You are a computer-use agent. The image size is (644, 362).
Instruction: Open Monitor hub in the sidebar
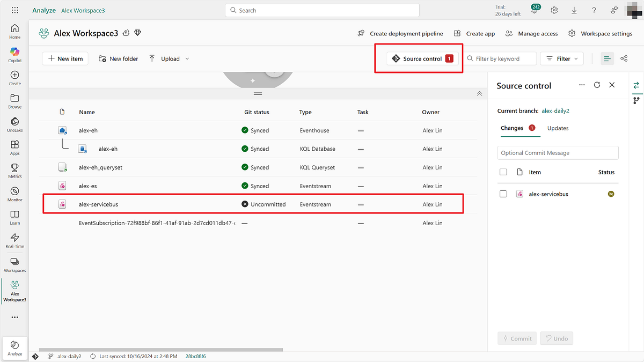pyautogui.click(x=14, y=194)
